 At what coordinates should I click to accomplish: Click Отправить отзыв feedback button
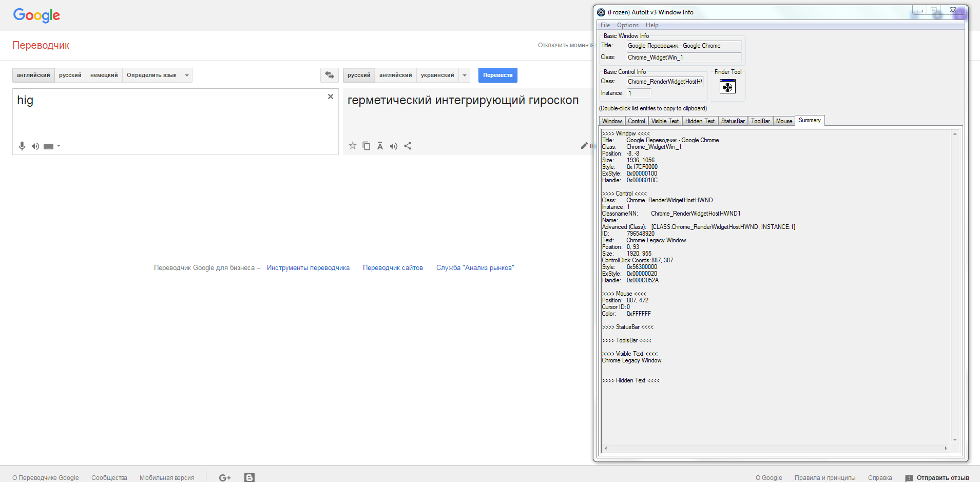click(937, 478)
